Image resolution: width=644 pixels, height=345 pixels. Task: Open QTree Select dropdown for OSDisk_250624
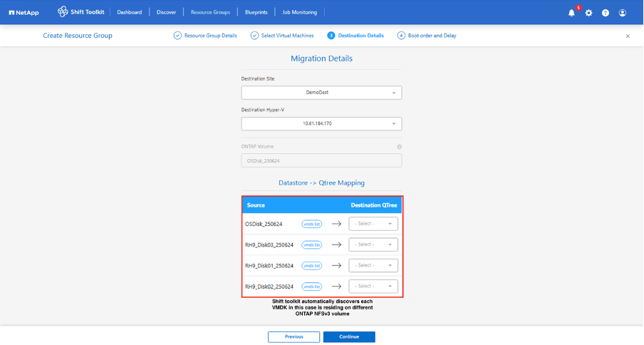pos(373,224)
